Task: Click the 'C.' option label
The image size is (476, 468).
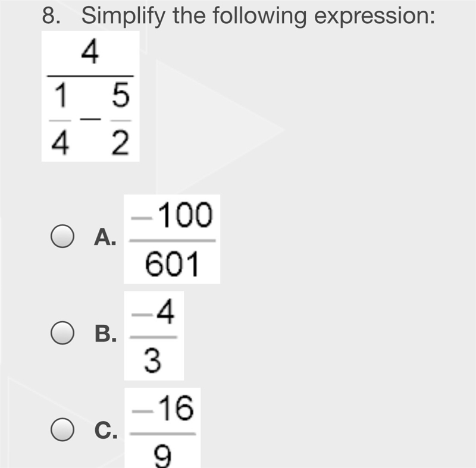Action: 106,430
